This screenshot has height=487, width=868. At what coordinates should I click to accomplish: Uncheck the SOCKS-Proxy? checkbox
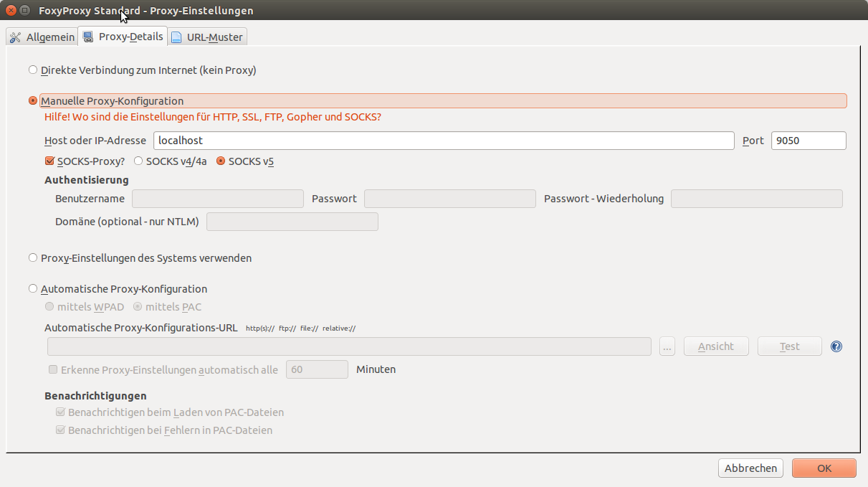pyautogui.click(x=49, y=161)
